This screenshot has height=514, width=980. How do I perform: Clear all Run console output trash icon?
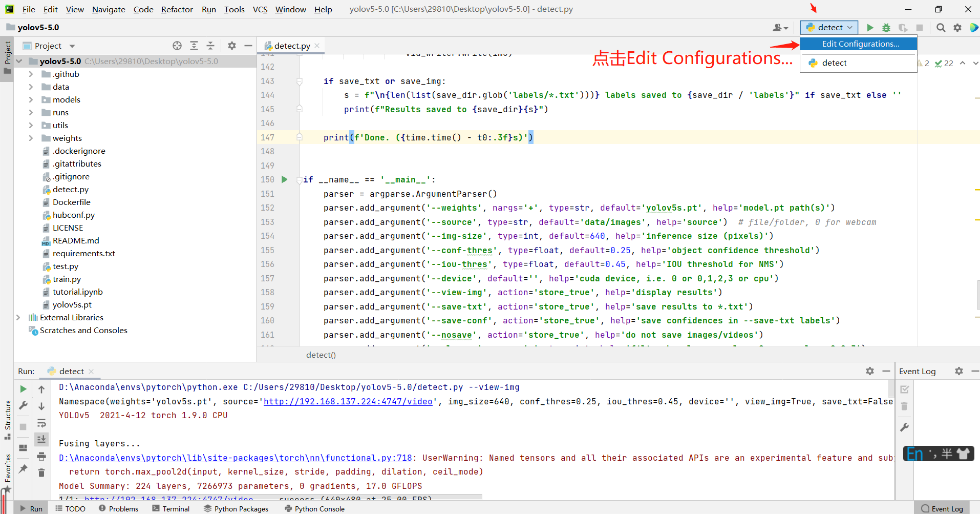(41, 472)
